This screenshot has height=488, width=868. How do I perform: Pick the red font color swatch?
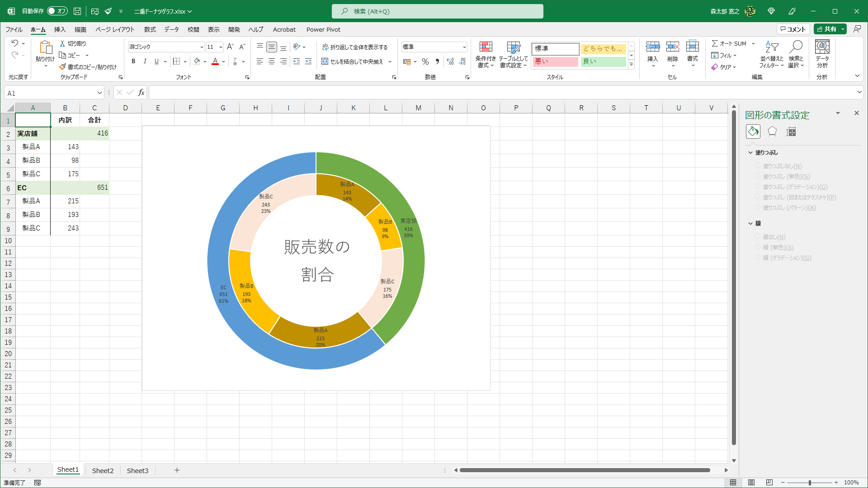click(215, 64)
